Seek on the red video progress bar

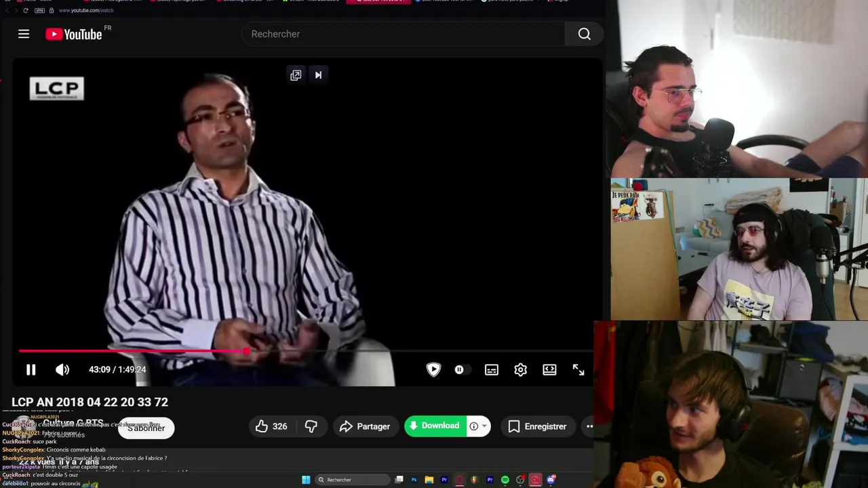coord(306,351)
